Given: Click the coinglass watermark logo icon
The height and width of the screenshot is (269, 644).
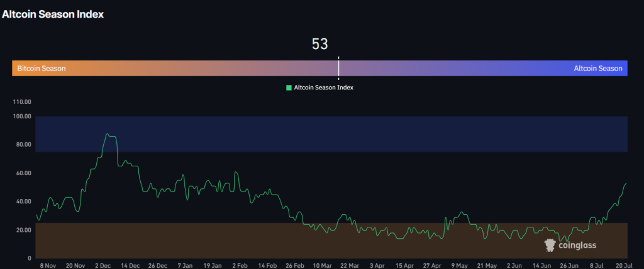Looking at the screenshot, I should [551, 245].
